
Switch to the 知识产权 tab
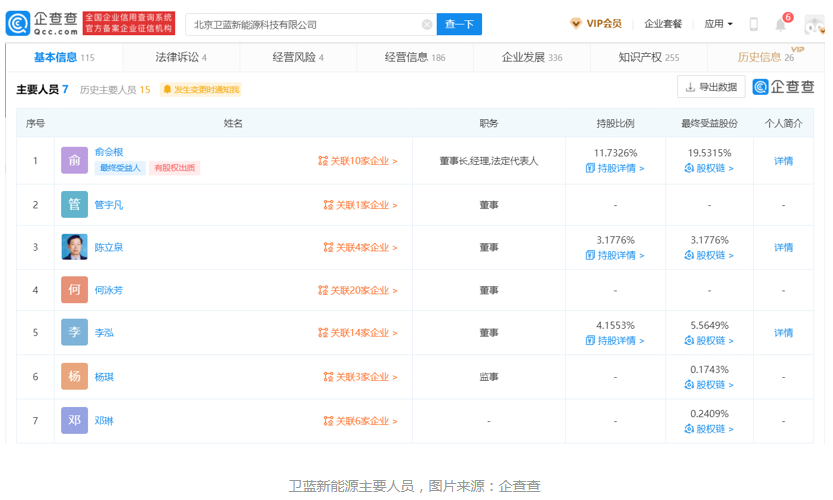click(648, 58)
